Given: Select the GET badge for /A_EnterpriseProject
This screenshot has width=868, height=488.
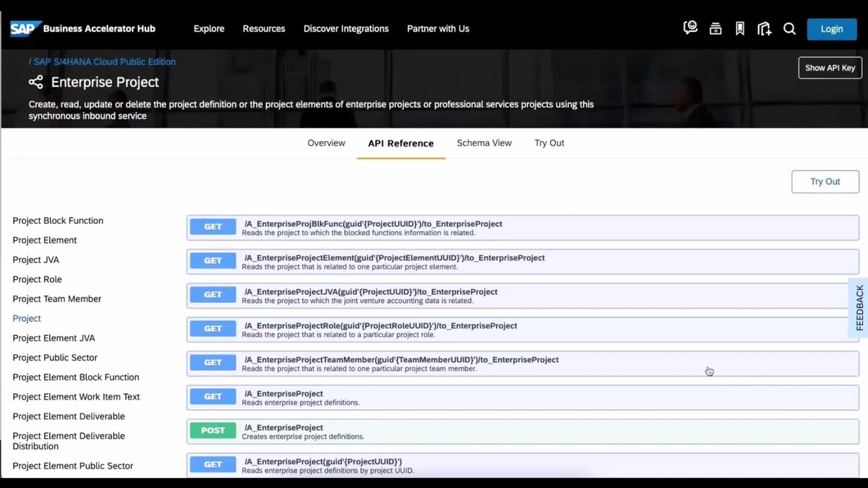Looking at the screenshot, I should pyautogui.click(x=212, y=396).
